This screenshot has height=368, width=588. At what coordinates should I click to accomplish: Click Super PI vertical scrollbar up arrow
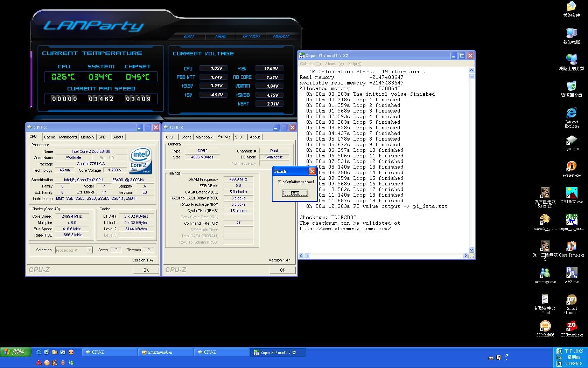471,70
